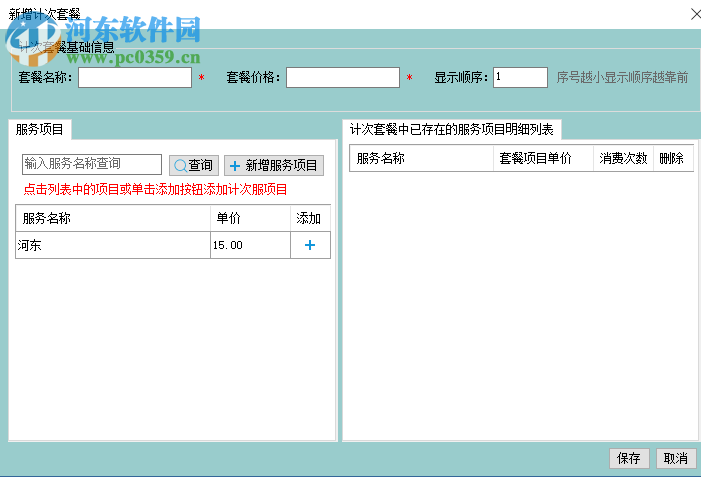701x479 pixels.
Task: Click the 显示顺序 input field
Action: [520, 77]
